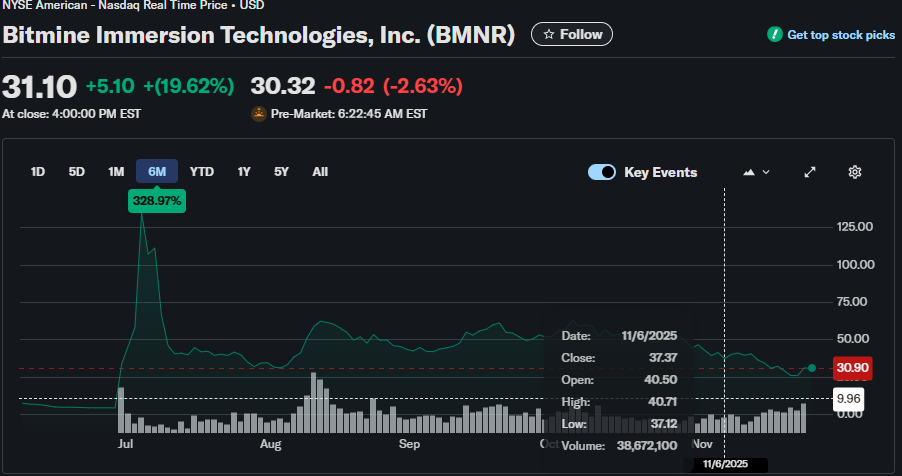This screenshot has height=476, width=902.
Task: Click the Aug label on time axis
Action: click(270, 444)
